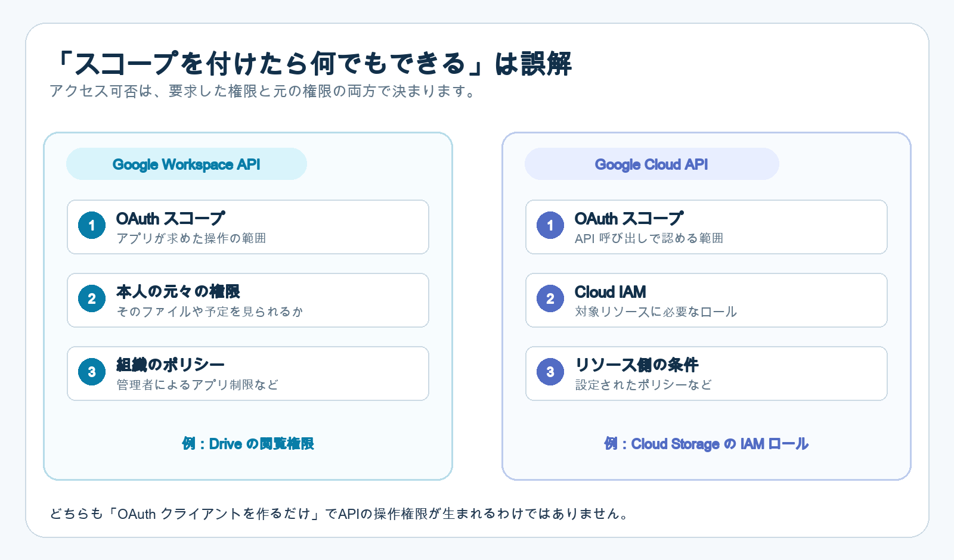Image resolution: width=954 pixels, height=560 pixels.
Task: Click the text 設定されたポリシーなど
Action: [643, 385]
